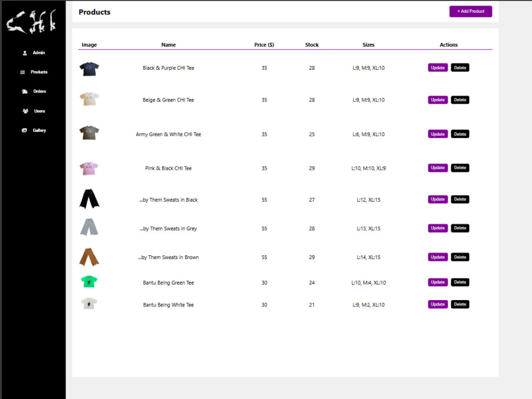Click the name 'Pink & Black CHI Tee'

click(x=168, y=168)
